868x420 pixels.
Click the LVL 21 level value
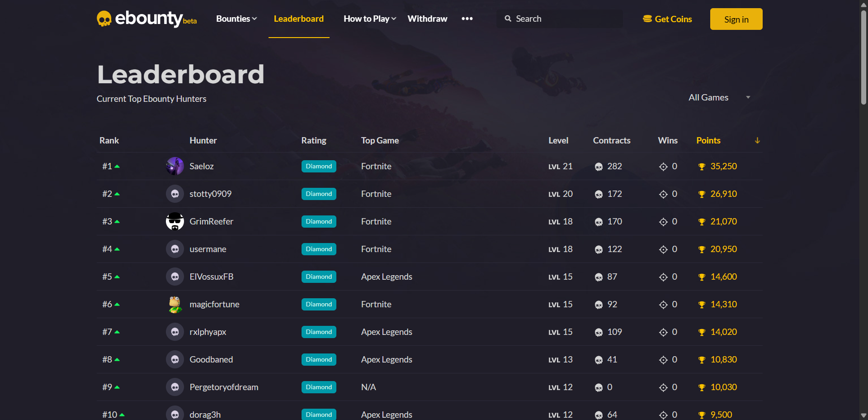[x=561, y=166]
